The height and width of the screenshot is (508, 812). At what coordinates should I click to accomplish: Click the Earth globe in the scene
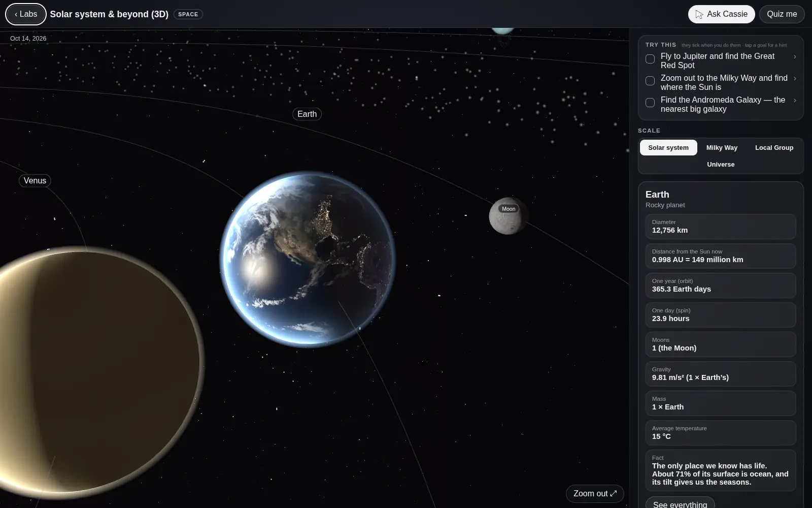(x=308, y=259)
